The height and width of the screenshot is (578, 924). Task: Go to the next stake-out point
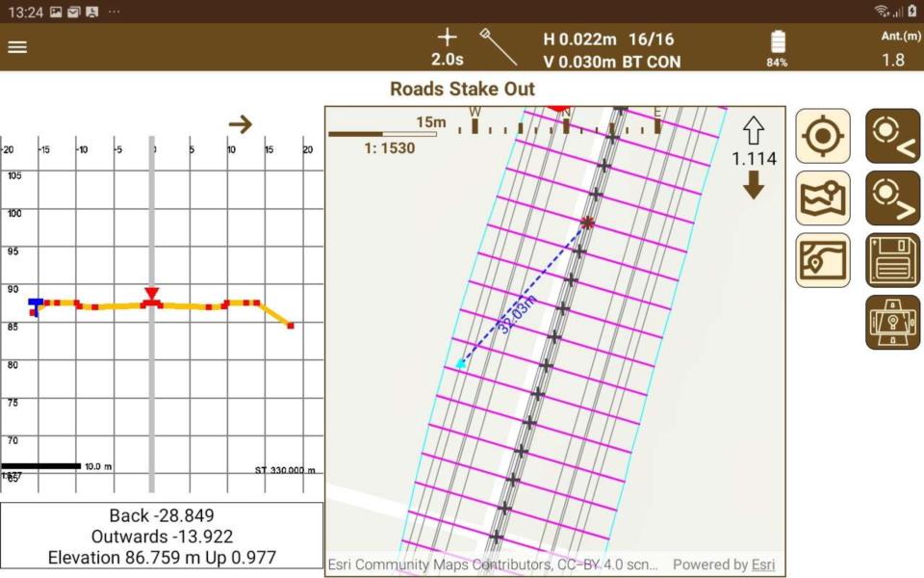pos(892,197)
